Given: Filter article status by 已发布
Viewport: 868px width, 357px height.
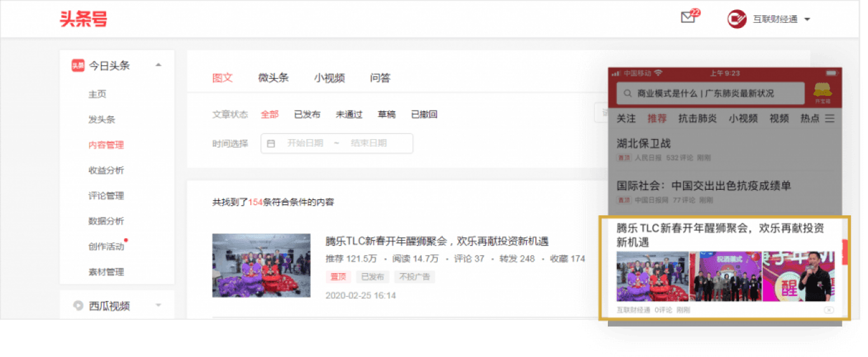Looking at the screenshot, I should pyautogui.click(x=307, y=114).
